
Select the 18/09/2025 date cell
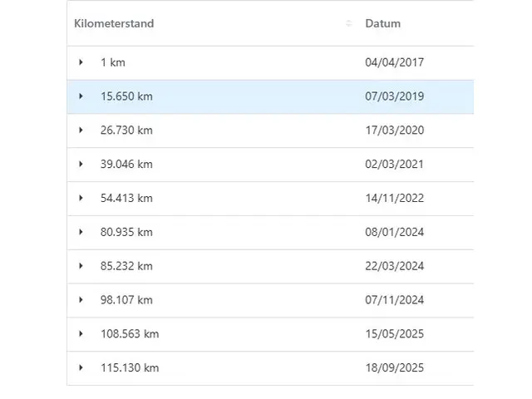(x=394, y=368)
